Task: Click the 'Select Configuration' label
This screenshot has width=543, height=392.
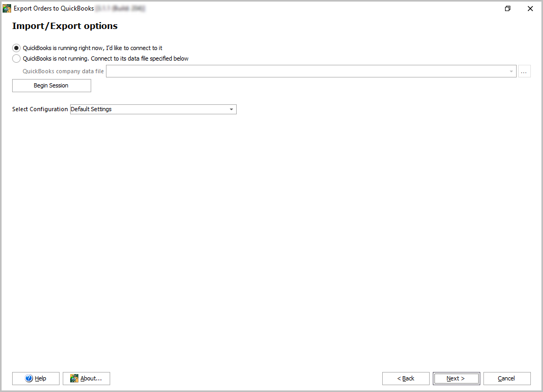Action: click(x=40, y=110)
